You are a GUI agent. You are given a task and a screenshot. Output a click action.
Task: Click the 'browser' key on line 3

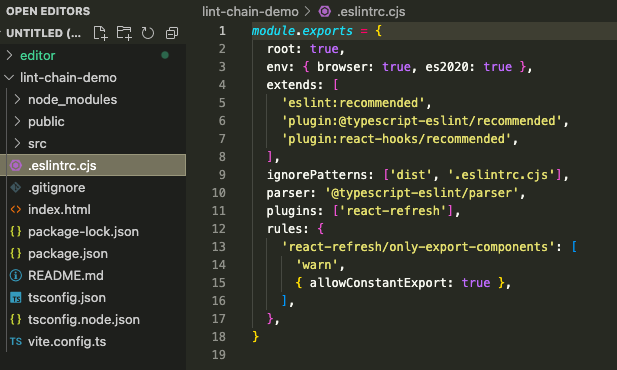342,67
